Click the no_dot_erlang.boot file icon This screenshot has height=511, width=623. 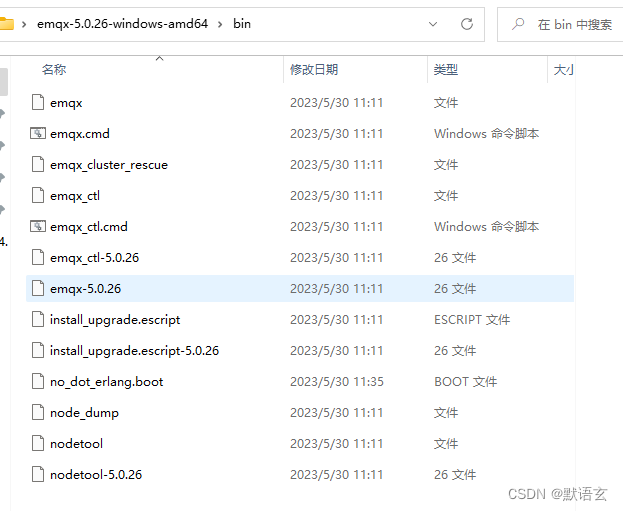point(38,381)
